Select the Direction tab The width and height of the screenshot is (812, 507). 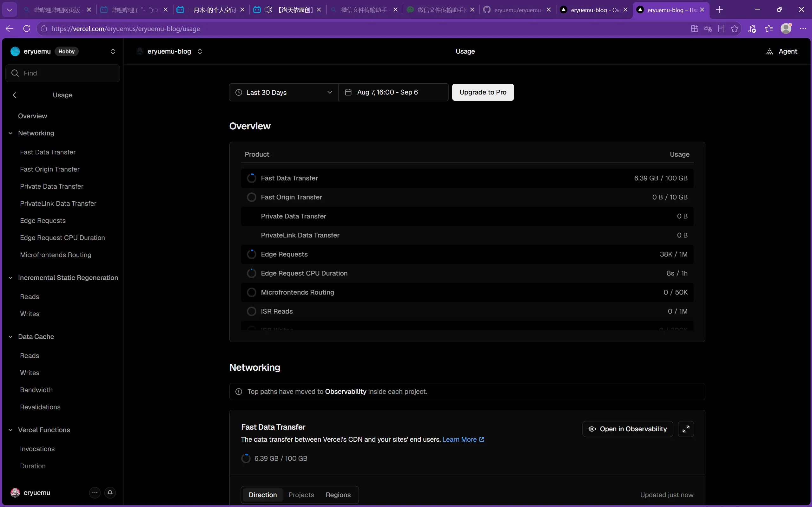pyautogui.click(x=263, y=495)
